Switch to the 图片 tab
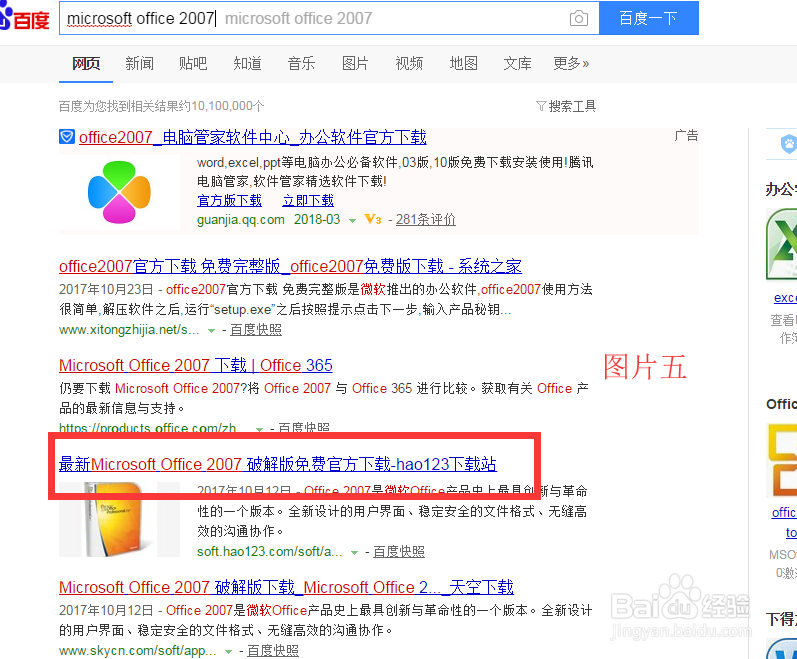The image size is (797, 659). 355,64
